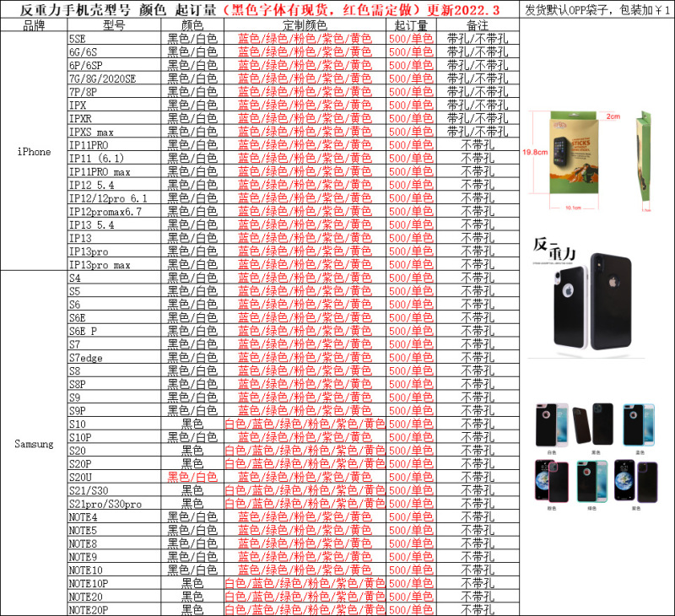Select the IP11PRO max model cell

[x=114, y=171]
